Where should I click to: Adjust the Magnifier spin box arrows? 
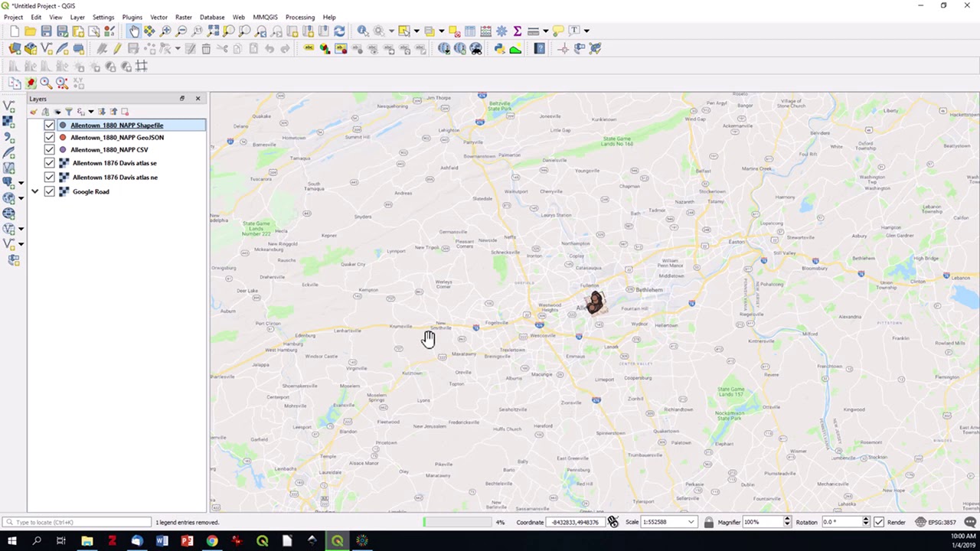(787, 522)
